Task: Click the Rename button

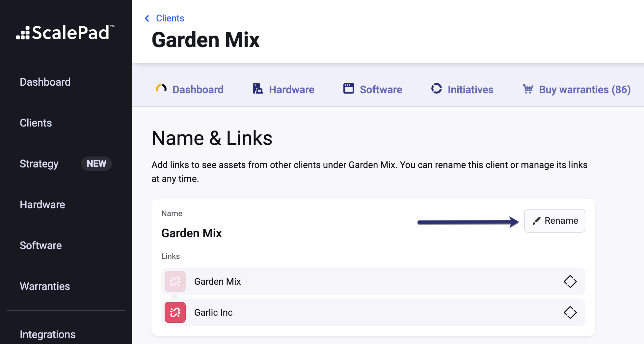Action: tap(555, 221)
